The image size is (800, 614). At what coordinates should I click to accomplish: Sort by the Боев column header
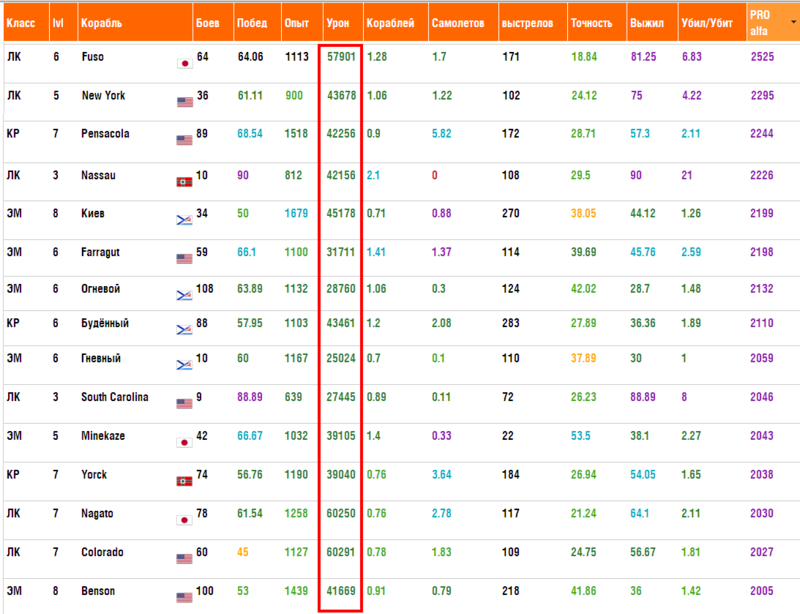[x=208, y=23]
